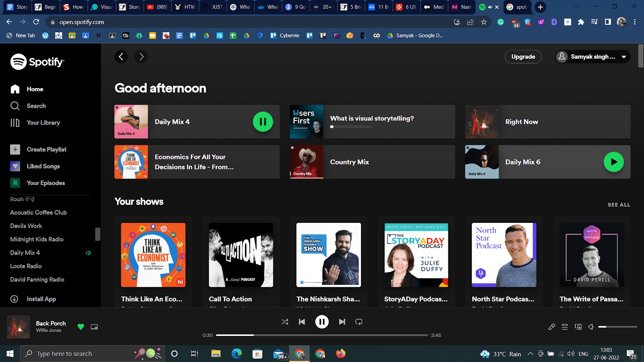Toggle shuffle mode in the player bar

pyautogui.click(x=285, y=321)
